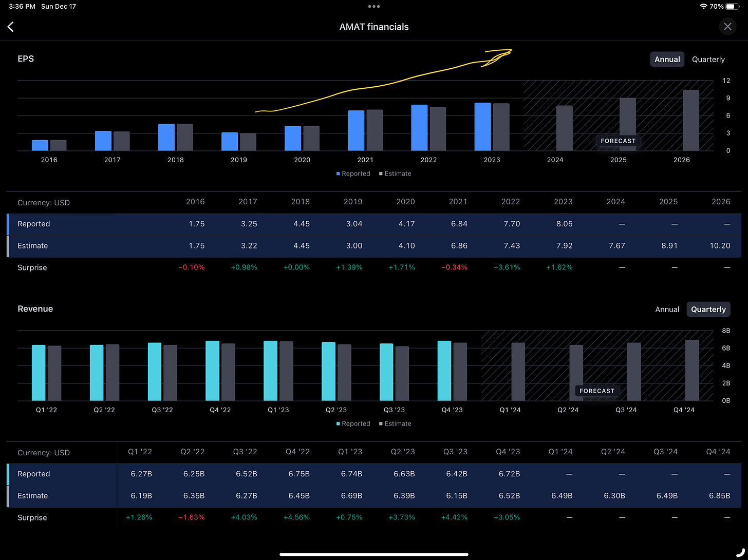Select the 2016 EPS reported bar
The width and height of the screenshot is (748, 560).
pyautogui.click(x=40, y=145)
